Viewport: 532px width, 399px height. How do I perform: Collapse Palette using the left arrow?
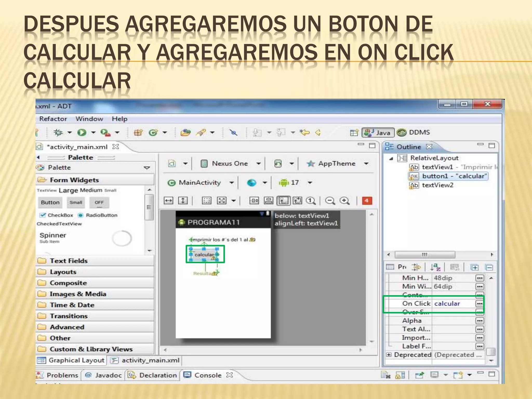tap(38, 157)
